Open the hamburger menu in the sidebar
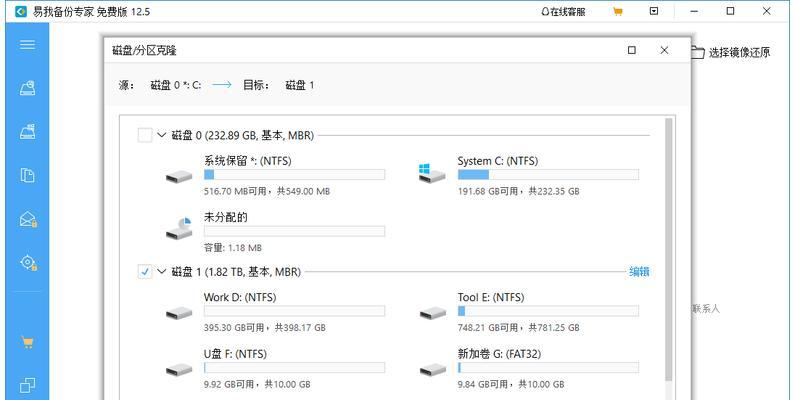 click(x=27, y=45)
